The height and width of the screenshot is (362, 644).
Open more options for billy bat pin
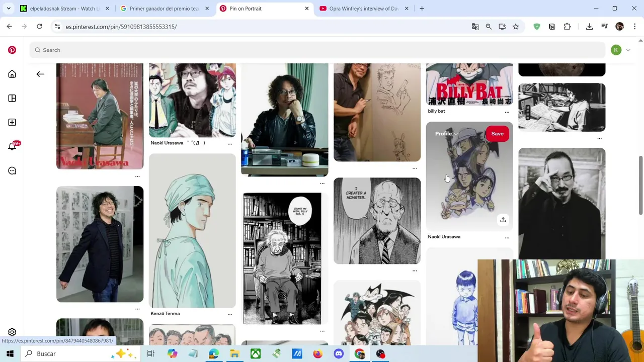[507, 112]
